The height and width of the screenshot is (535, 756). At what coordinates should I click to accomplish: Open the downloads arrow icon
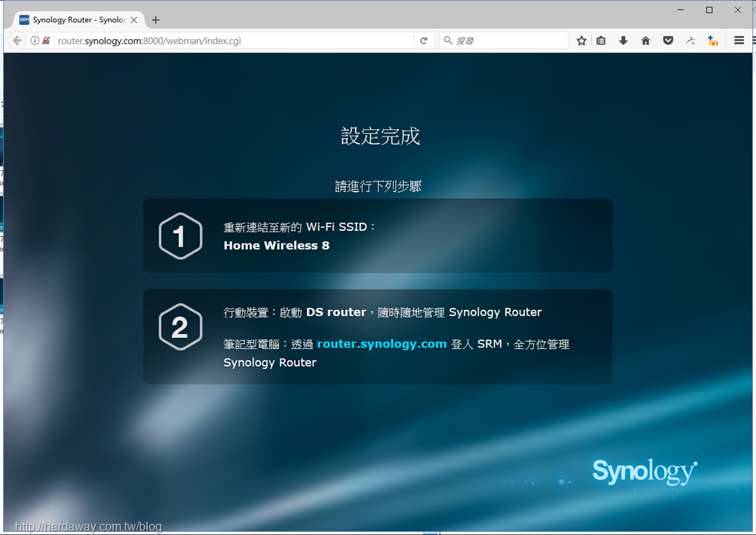pos(623,41)
